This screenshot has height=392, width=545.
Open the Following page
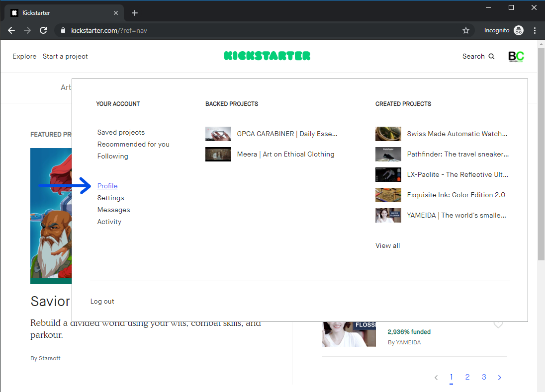(112, 156)
